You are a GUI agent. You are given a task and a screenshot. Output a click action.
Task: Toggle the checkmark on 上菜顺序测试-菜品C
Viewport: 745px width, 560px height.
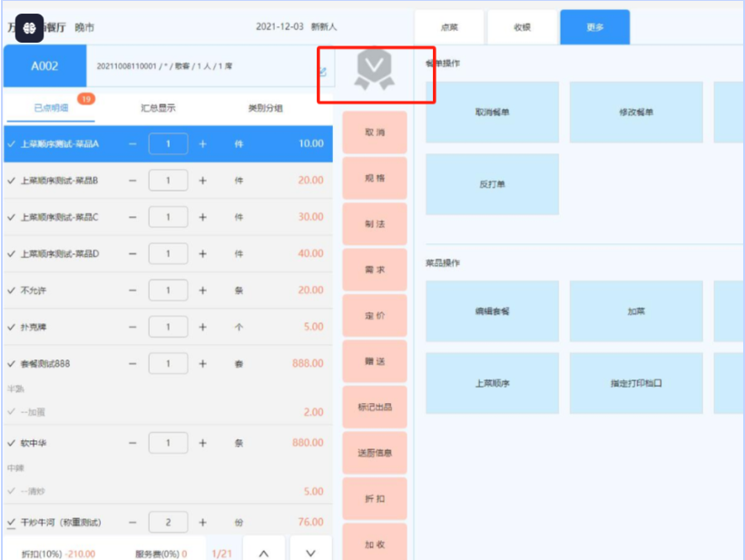(11, 218)
